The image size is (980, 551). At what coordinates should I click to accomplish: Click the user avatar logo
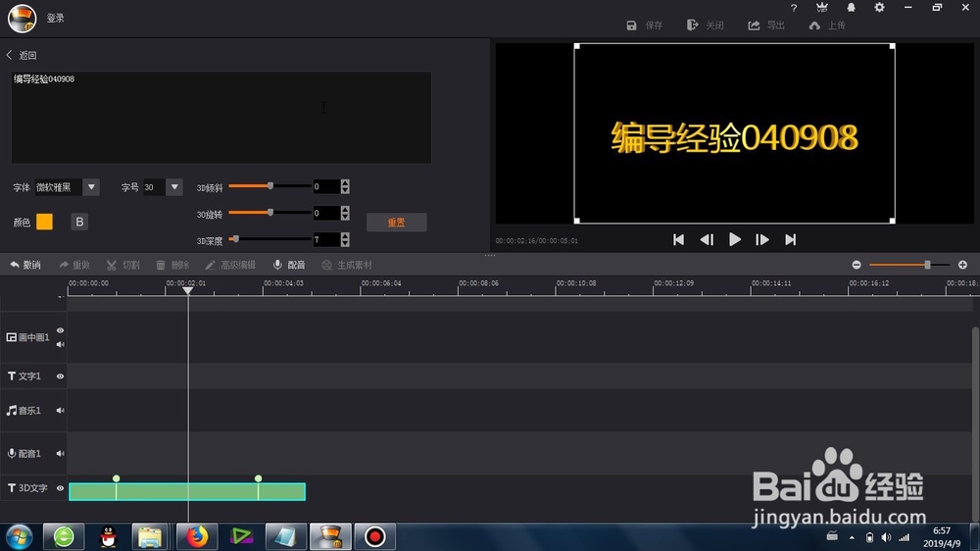point(22,18)
